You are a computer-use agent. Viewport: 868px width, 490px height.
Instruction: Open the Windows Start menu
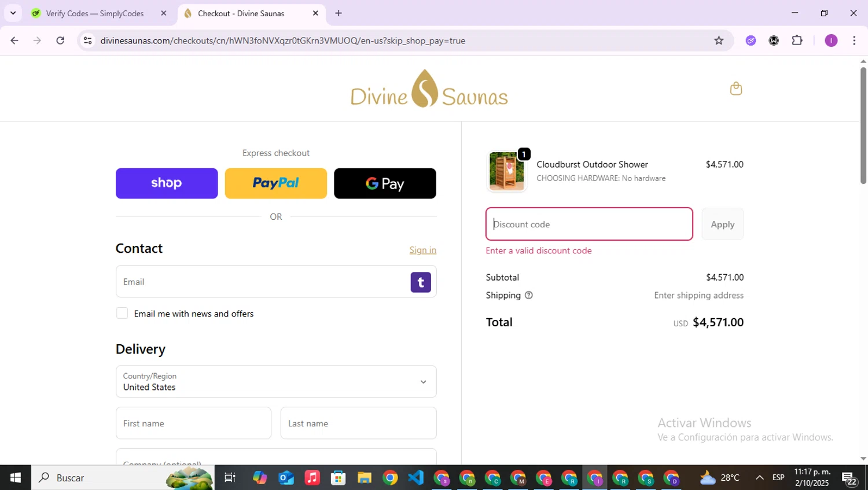click(x=16, y=478)
